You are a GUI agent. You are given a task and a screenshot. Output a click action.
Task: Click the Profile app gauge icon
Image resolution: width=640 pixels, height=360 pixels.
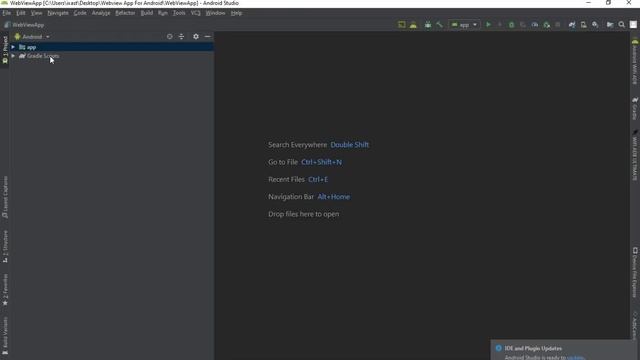(535, 25)
